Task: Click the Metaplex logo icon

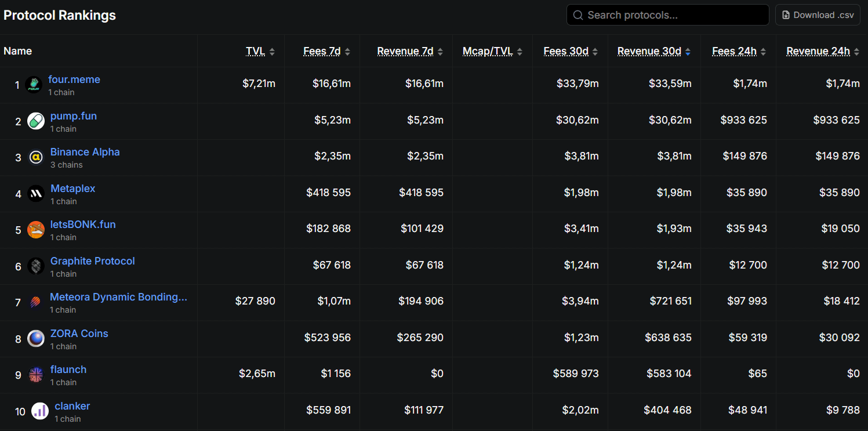Action: [x=36, y=194]
